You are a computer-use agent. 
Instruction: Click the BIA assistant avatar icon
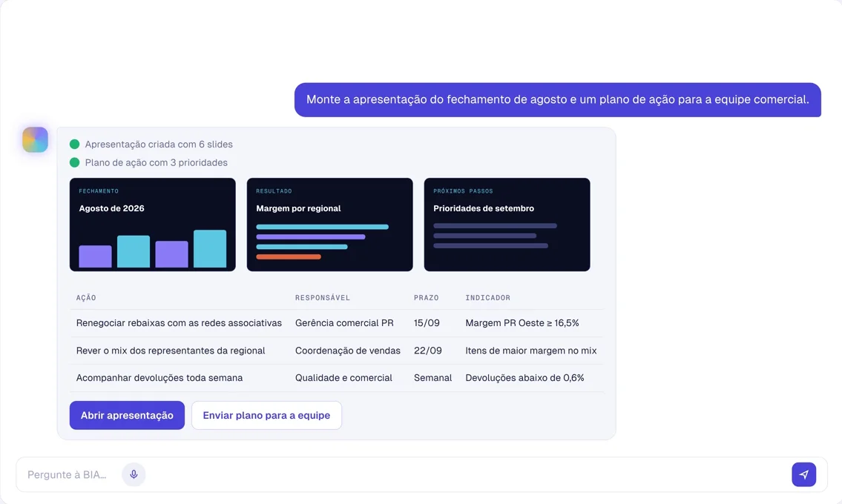[x=35, y=139]
